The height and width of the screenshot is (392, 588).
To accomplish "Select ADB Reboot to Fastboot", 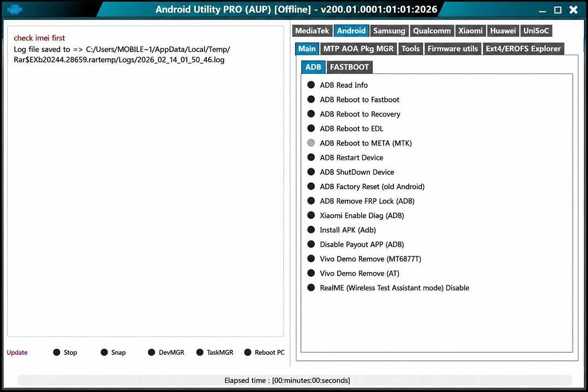I will pos(353,100).
